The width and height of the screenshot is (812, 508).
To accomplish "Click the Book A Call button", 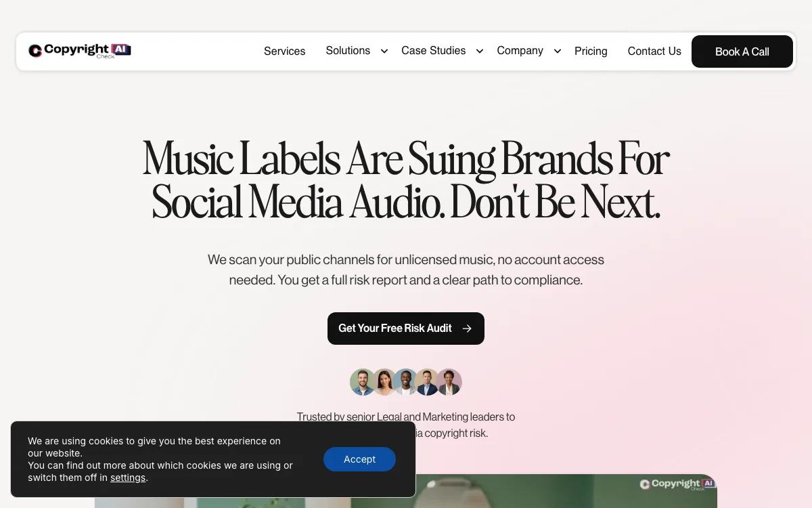I will (742, 51).
